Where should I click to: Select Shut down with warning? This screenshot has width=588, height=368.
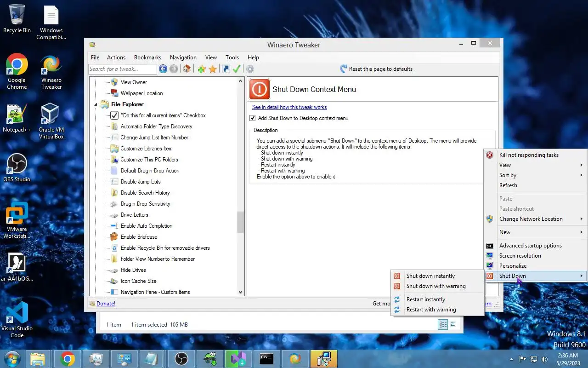437,286
